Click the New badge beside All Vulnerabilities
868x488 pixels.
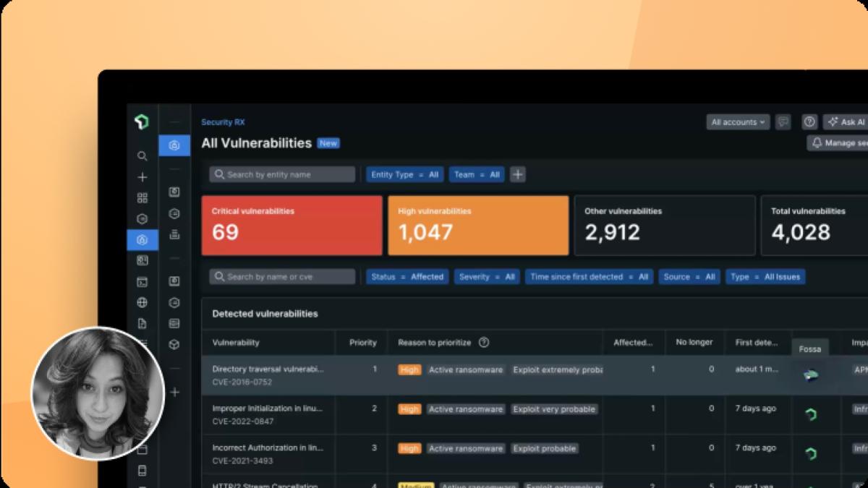[x=328, y=143]
